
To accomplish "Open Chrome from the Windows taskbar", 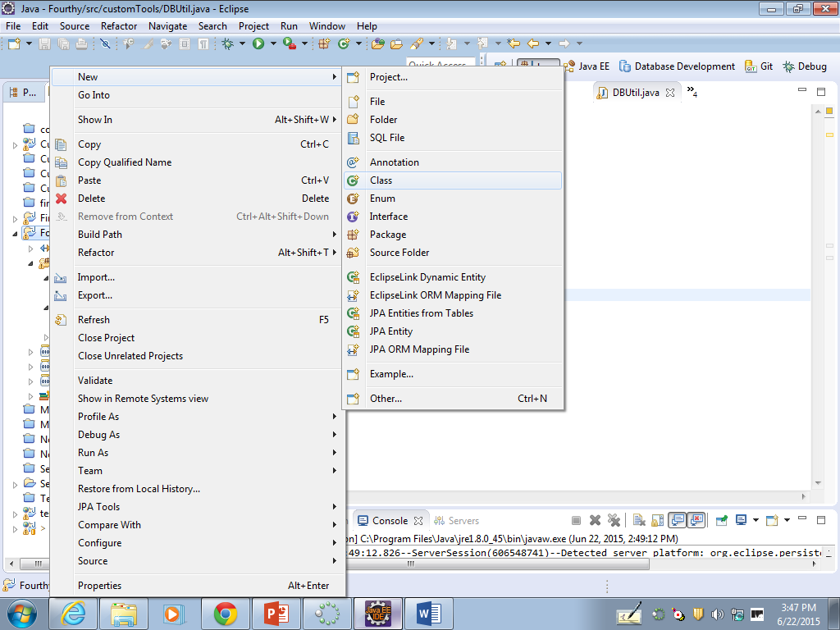I will [226, 613].
